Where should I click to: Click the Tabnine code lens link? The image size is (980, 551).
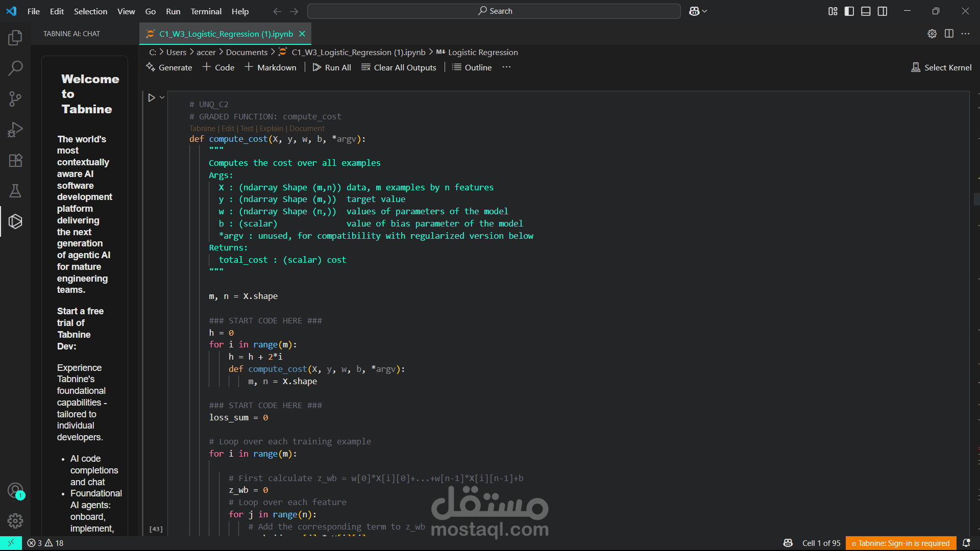pos(202,129)
